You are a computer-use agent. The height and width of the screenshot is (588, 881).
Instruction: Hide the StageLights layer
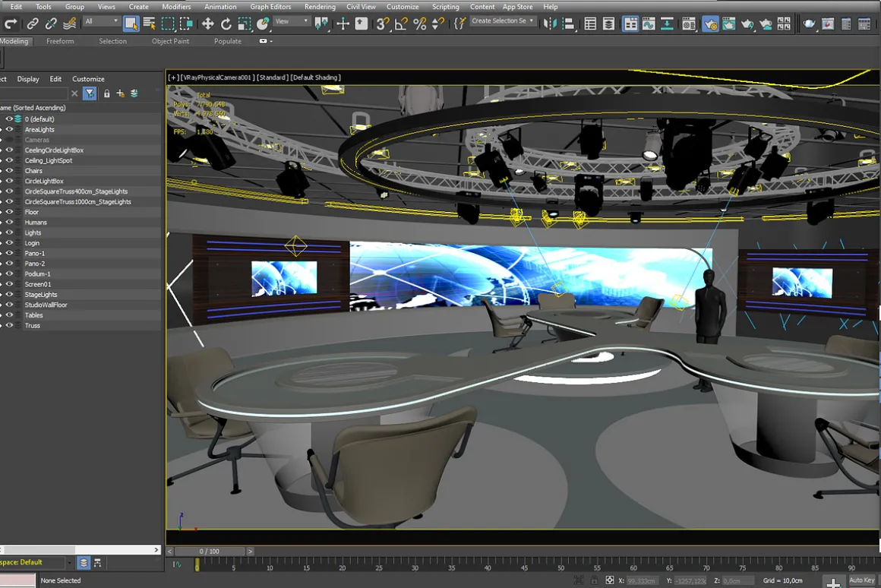10,295
